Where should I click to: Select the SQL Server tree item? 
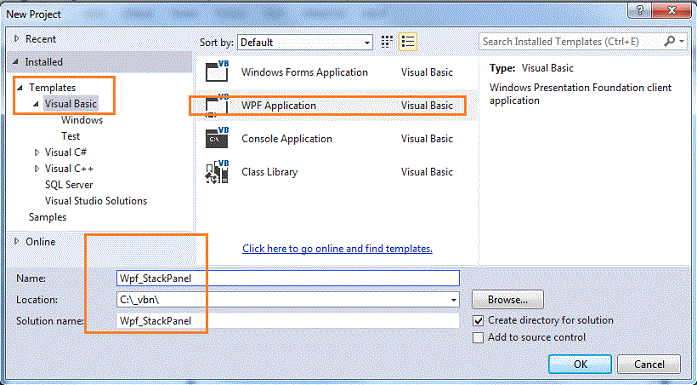point(69,184)
